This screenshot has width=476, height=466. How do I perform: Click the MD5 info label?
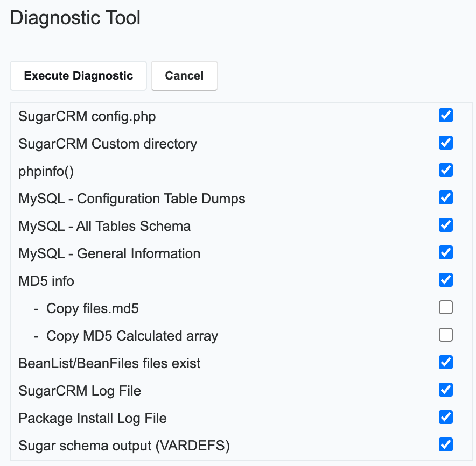(x=46, y=280)
